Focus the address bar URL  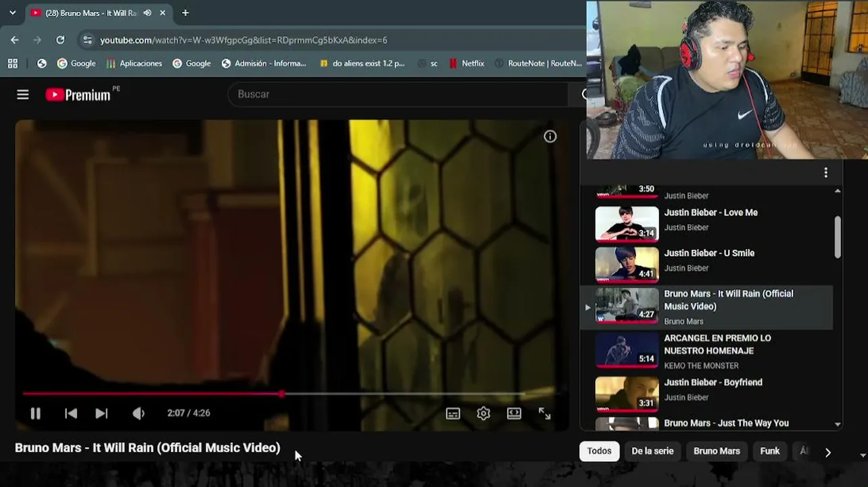point(243,40)
